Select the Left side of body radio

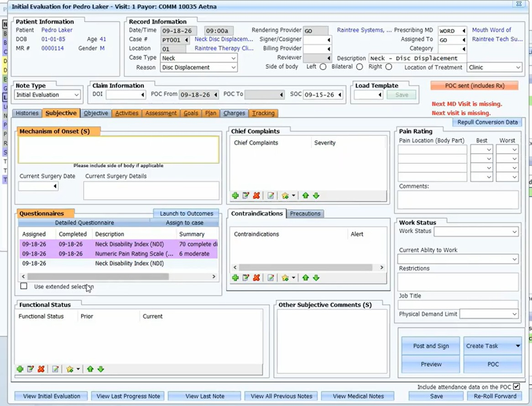(x=323, y=67)
